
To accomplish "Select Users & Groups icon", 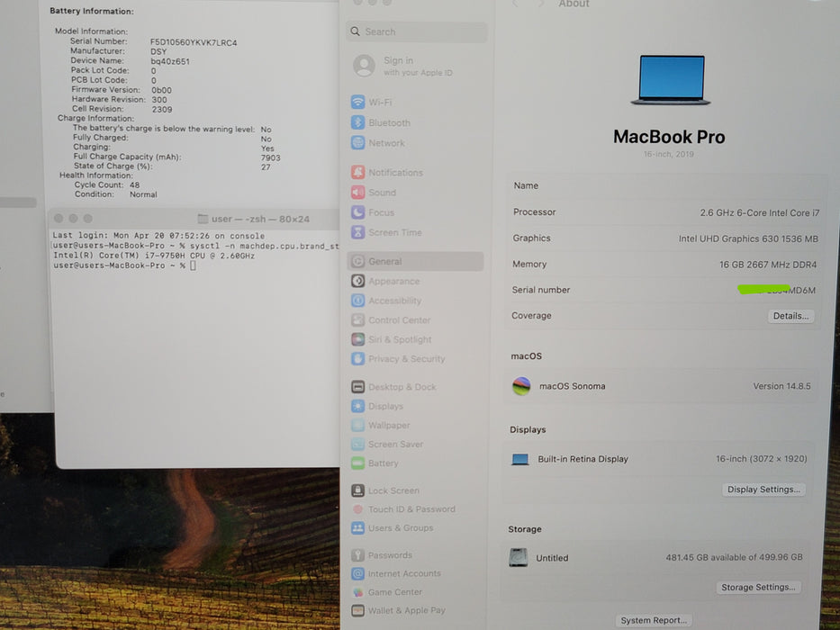I will (x=357, y=527).
